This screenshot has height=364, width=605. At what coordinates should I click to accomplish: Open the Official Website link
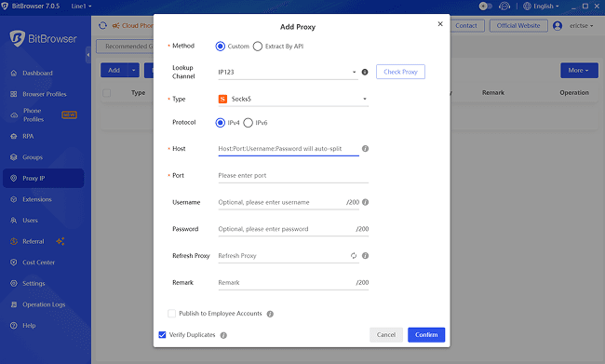point(518,26)
